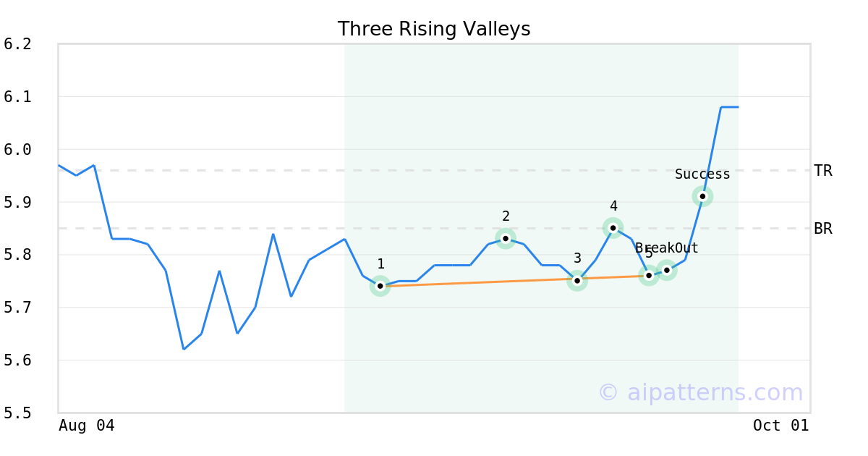Click the 6.1 y-axis label
The image size is (868, 456).
17,97
